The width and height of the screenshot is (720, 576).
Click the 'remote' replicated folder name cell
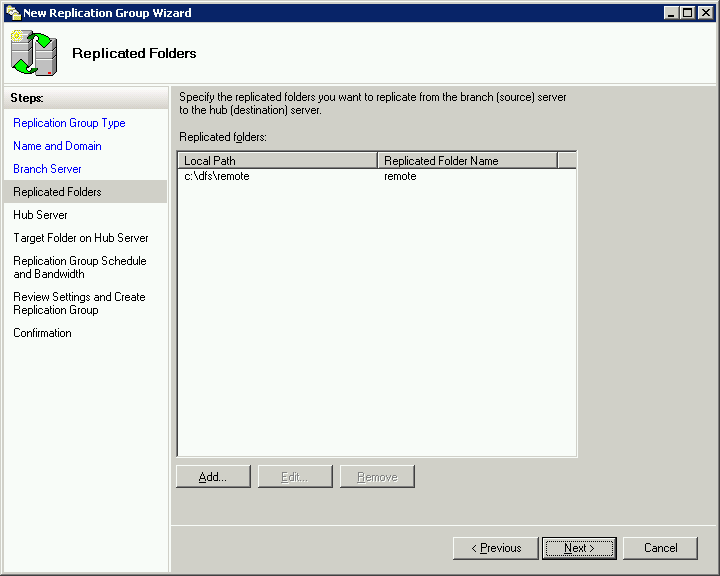point(400,176)
